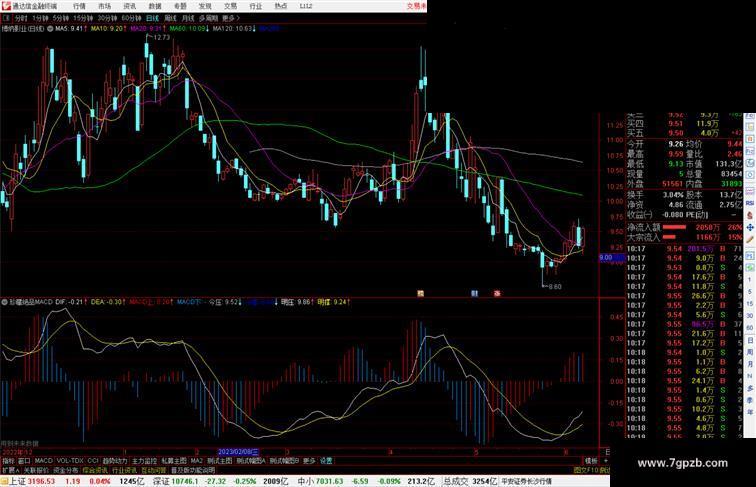Click the highlighted date 2023/02/08 on time axis

point(238,452)
